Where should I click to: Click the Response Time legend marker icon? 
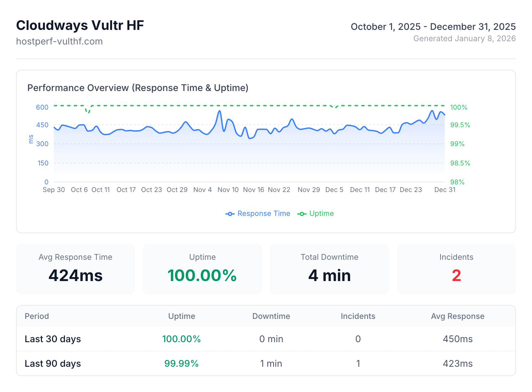coord(230,214)
